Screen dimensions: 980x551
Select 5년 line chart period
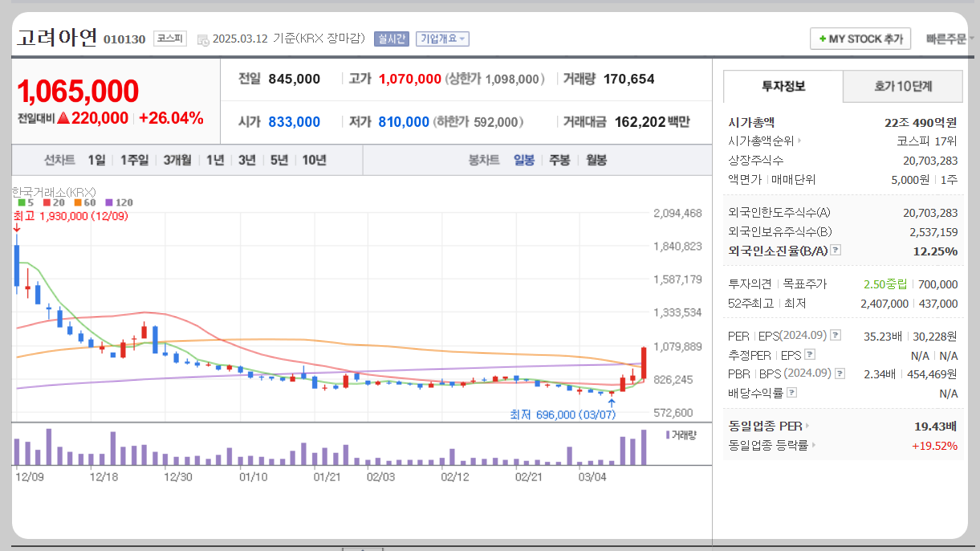pos(279,160)
